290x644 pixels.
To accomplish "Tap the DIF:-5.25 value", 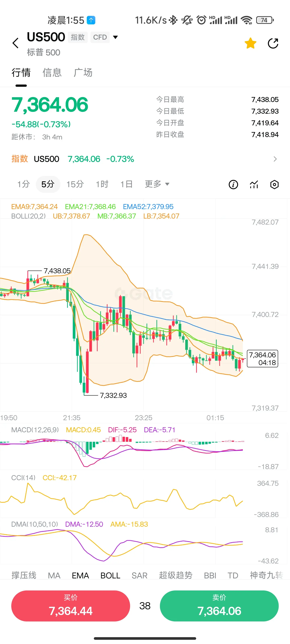I will coord(122,430).
